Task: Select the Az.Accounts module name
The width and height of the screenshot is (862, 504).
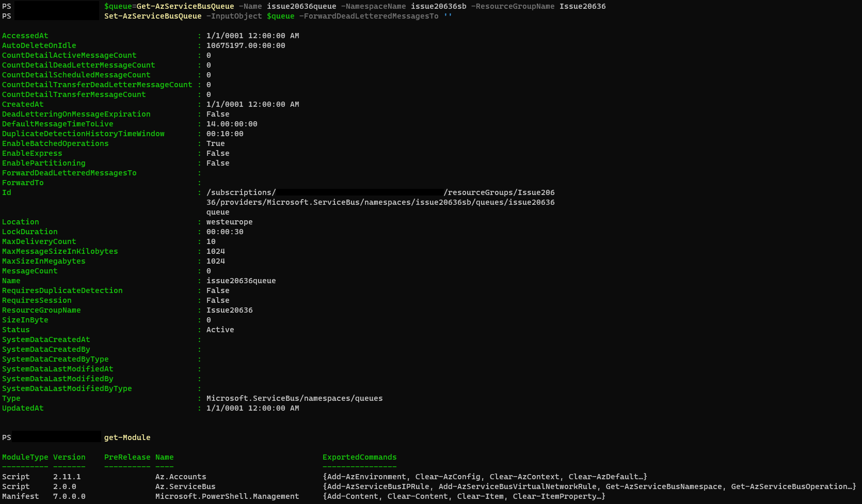Action: tap(180, 477)
